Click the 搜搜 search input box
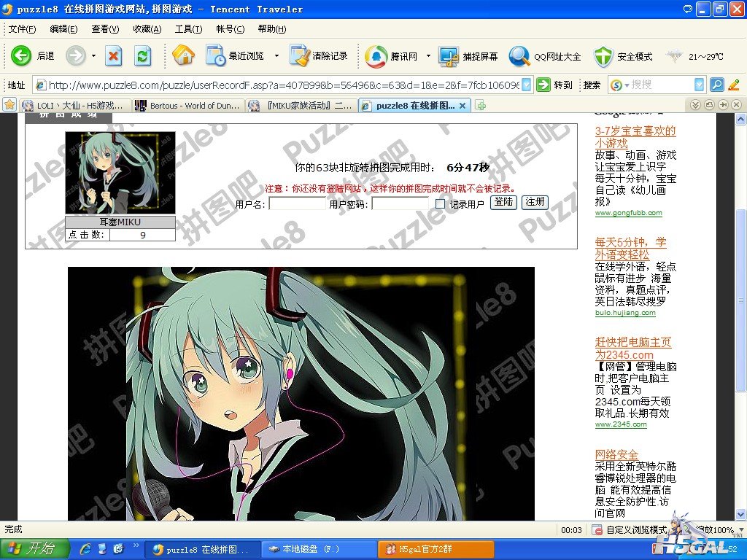This screenshot has width=747, height=560. click(x=661, y=85)
